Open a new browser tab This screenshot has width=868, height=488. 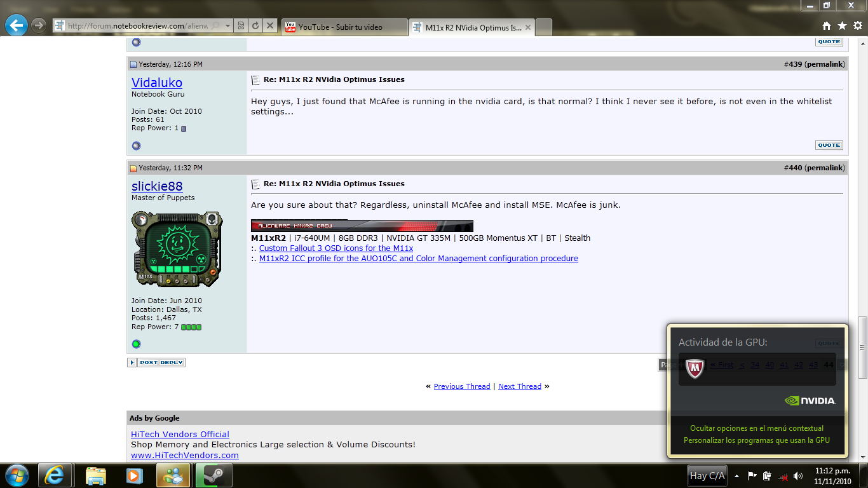click(544, 28)
